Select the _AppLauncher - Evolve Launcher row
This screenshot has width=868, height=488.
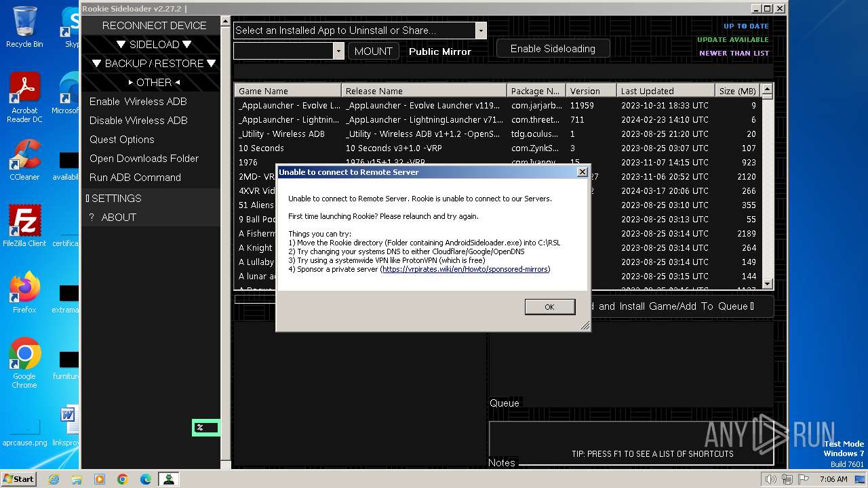[497, 106]
